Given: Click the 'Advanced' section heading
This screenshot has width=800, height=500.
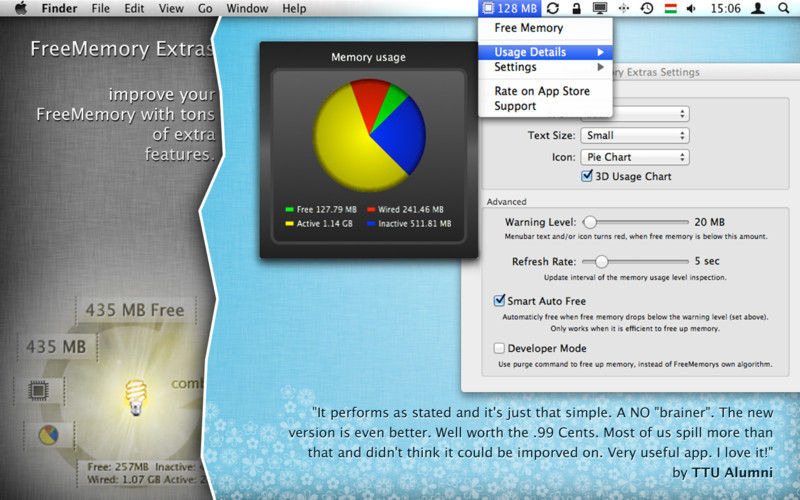Looking at the screenshot, I should coord(506,202).
